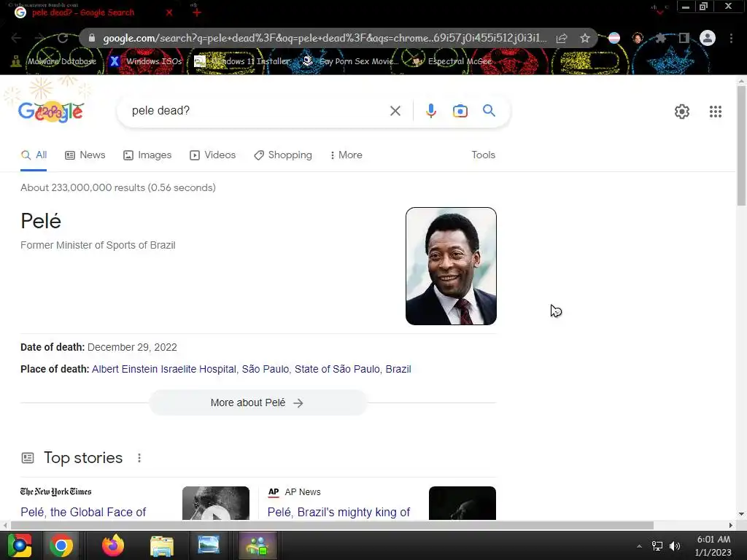This screenshot has width=747, height=560.
Task: Click the share page icon in address bar
Action: point(562,38)
